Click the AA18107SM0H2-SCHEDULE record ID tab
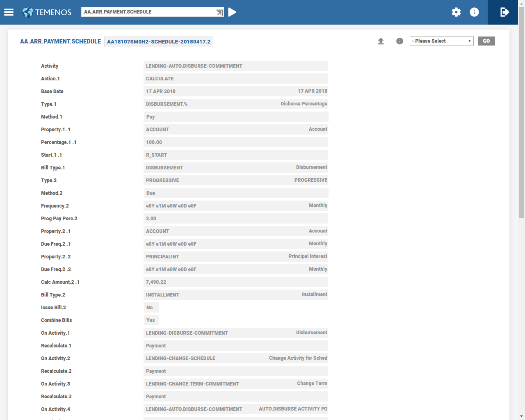This screenshot has width=525, height=420. click(159, 42)
